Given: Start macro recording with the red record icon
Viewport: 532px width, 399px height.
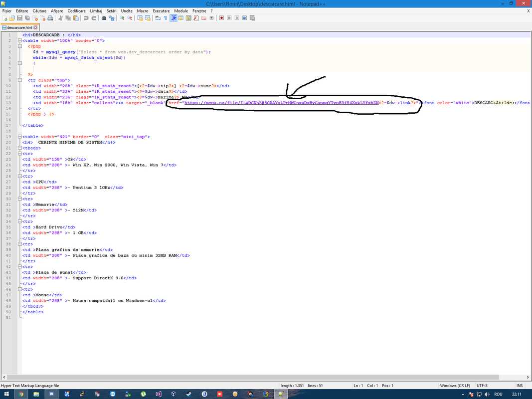Looking at the screenshot, I should (221, 18).
